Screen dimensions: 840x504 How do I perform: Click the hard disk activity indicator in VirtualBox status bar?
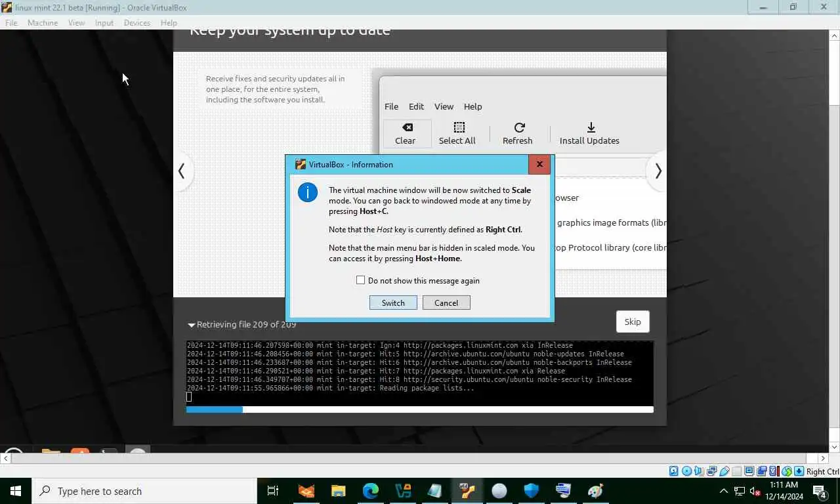[x=673, y=471]
